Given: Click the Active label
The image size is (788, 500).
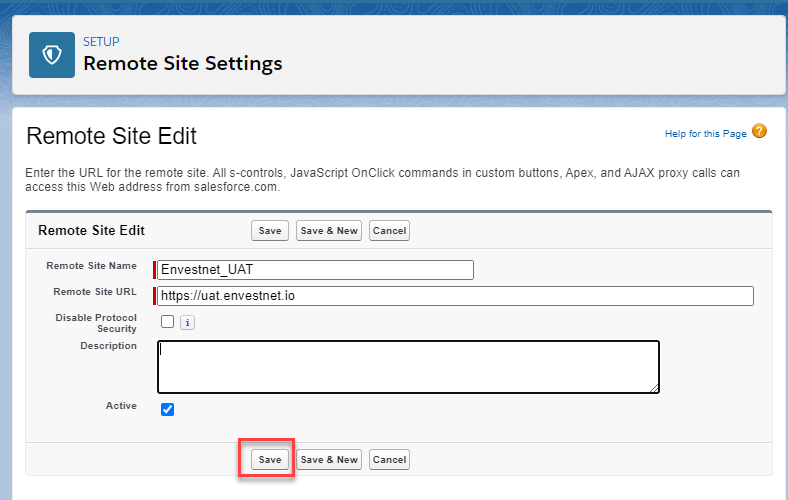Looking at the screenshot, I should tap(121, 406).
